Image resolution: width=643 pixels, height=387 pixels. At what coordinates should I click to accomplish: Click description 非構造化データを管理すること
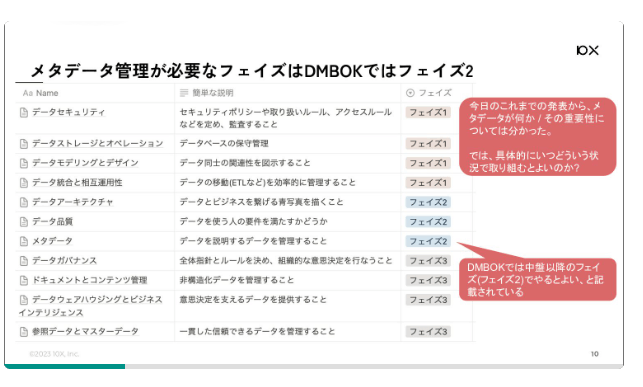[237, 280]
